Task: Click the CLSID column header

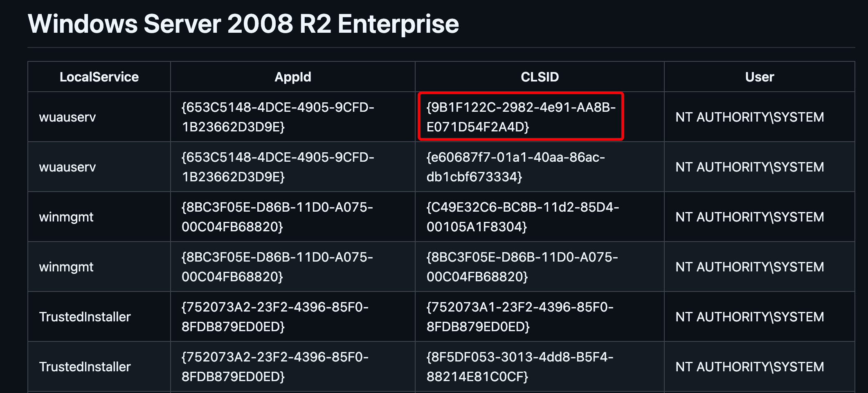Action: coord(540,77)
